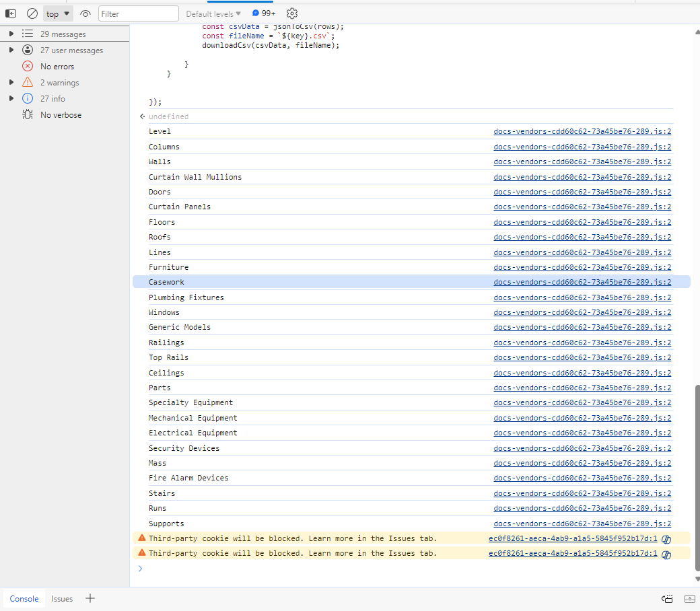Open the Default levels dropdown
The width and height of the screenshot is (700, 611).
coord(213,13)
